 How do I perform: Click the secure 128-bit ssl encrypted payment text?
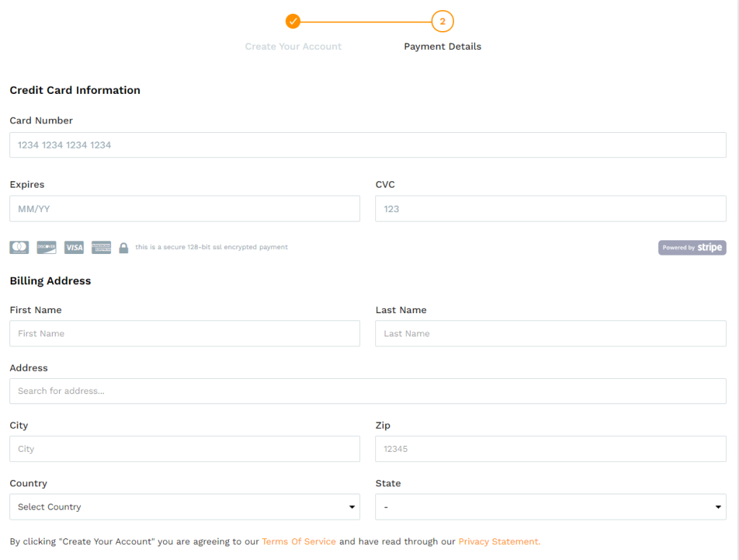pyautogui.click(x=211, y=247)
